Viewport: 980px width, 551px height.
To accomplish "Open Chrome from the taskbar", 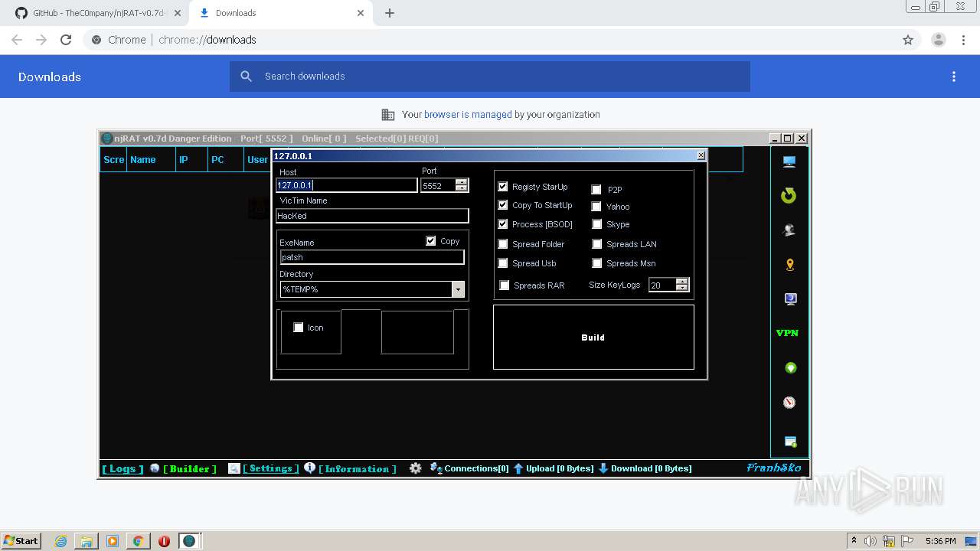I will point(138,541).
